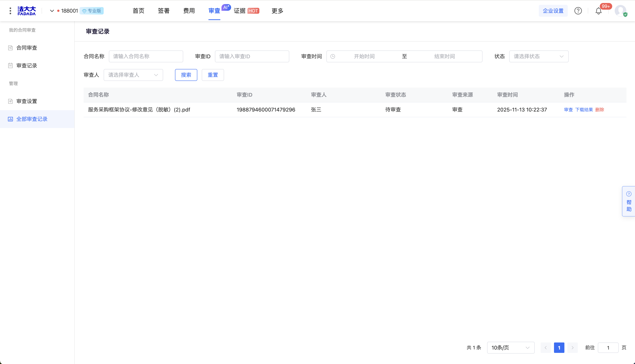Switch to the 签署 top tab
The height and width of the screenshot is (364, 635).
pyautogui.click(x=164, y=11)
